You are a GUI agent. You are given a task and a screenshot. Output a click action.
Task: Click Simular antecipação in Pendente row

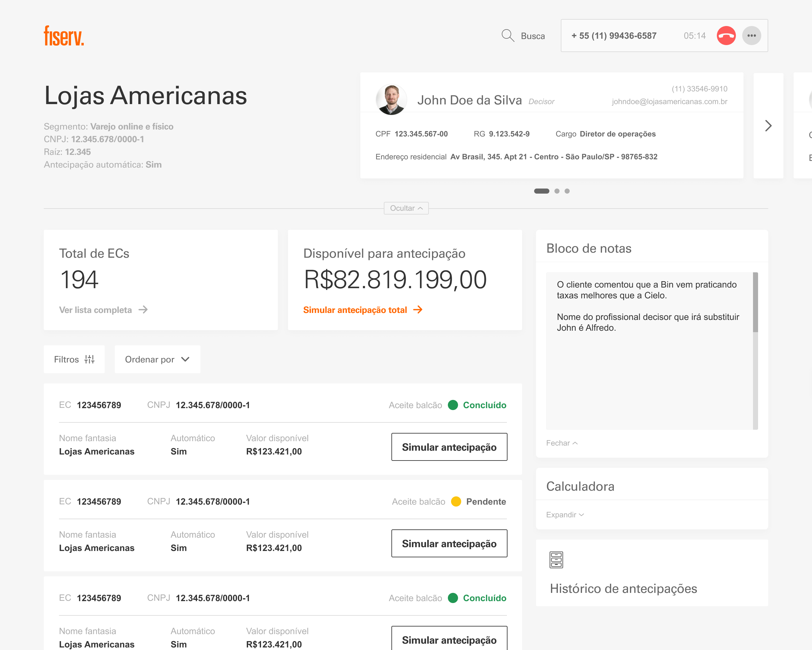click(x=449, y=543)
